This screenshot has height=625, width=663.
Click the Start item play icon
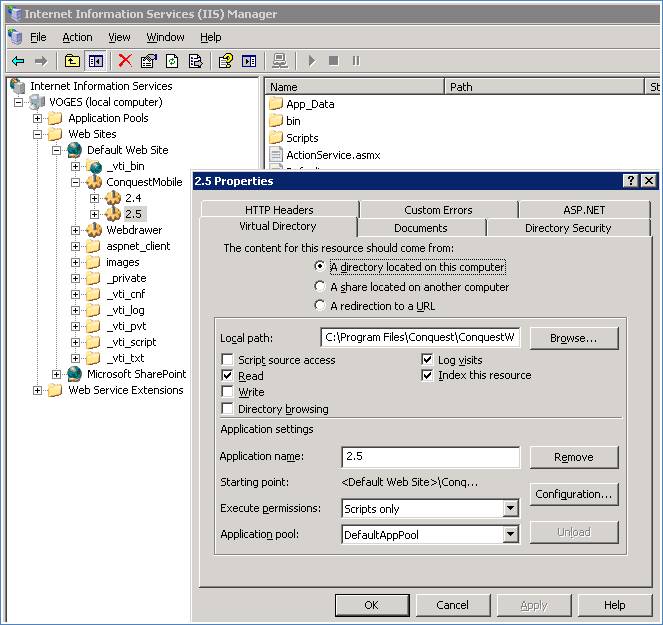(x=312, y=61)
